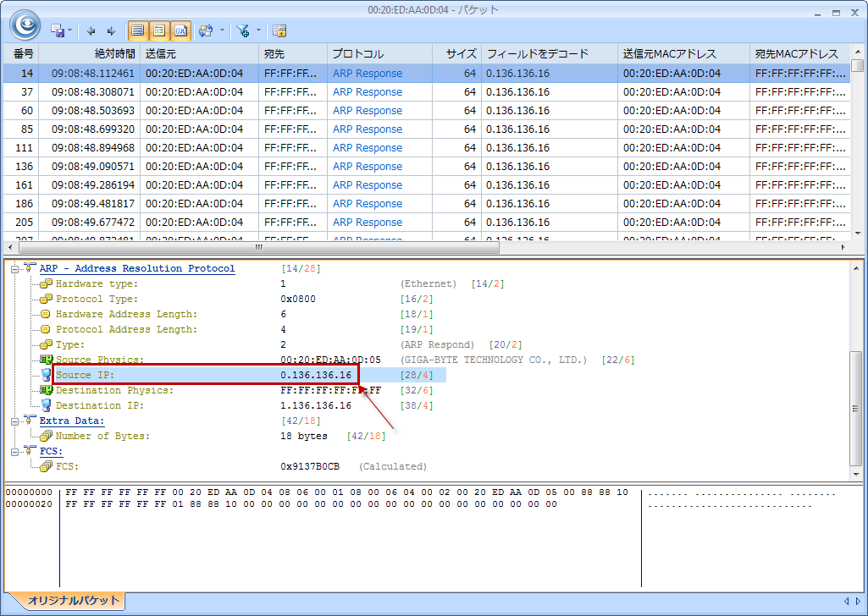Viewport: 868px width, 616px height.
Task: Go to previous packet with left arrow
Action: (x=92, y=31)
